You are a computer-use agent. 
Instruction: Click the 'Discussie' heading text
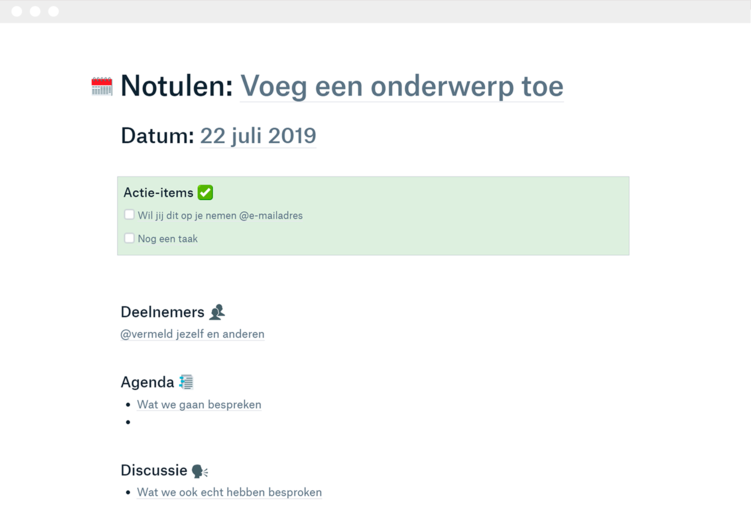point(154,470)
